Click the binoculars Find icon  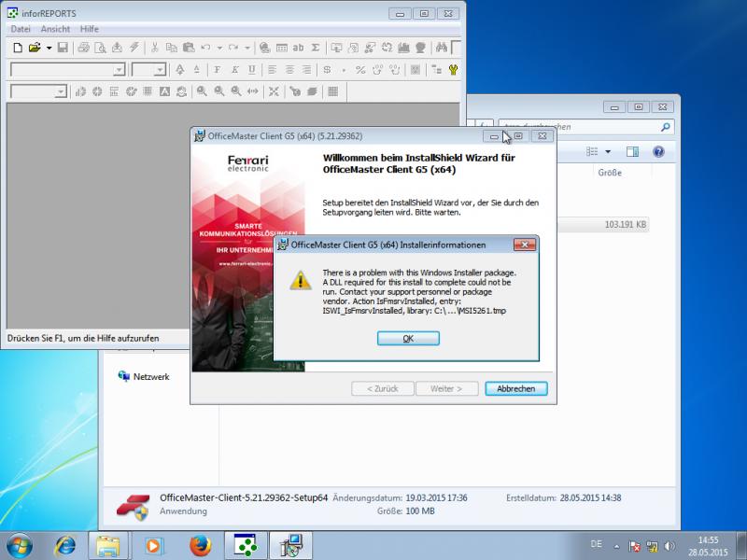tap(441, 47)
